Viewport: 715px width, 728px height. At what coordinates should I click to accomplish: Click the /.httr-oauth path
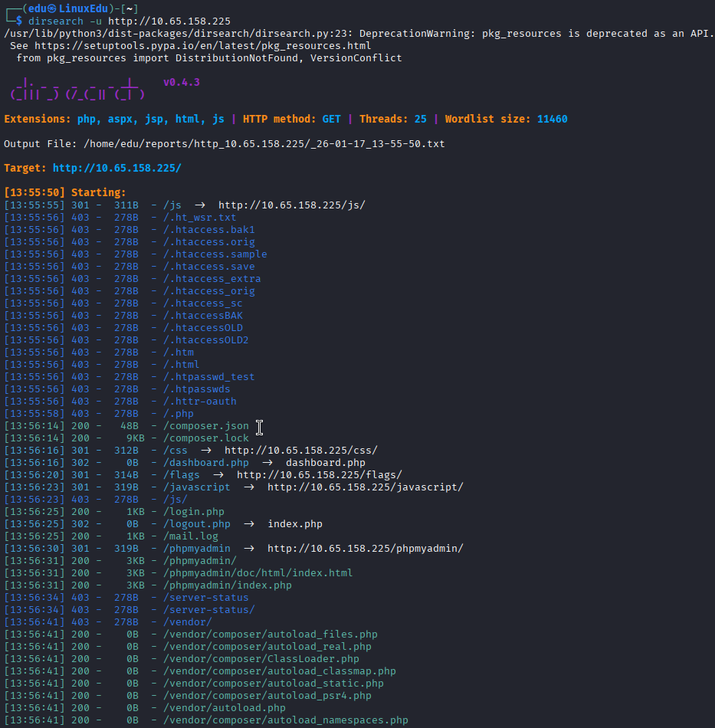(x=200, y=401)
